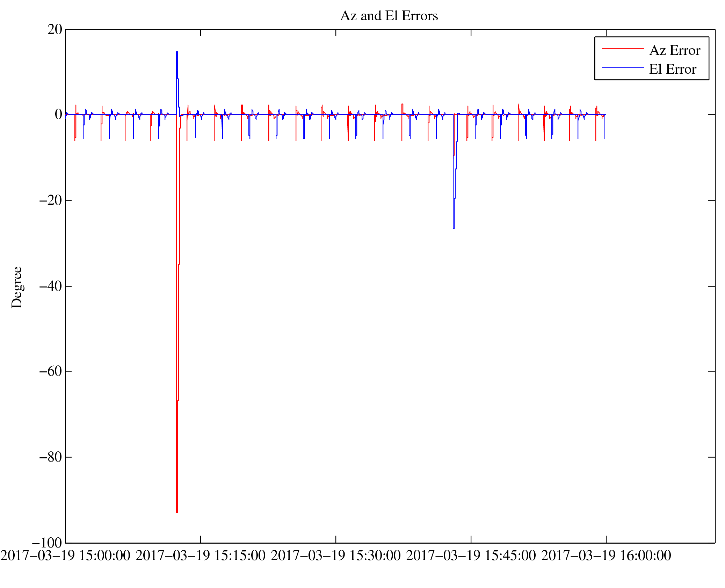Select the 'El Error' legend label

(x=673, y=69)
